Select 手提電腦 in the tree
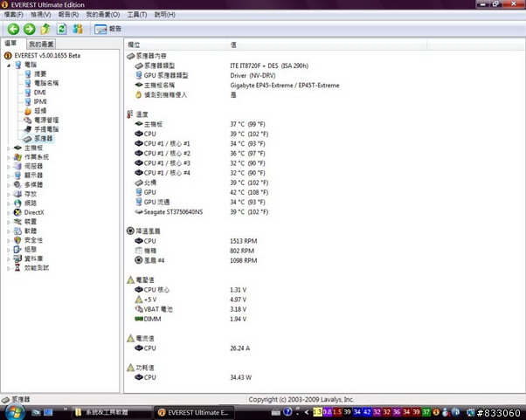 tap(46, 129)
